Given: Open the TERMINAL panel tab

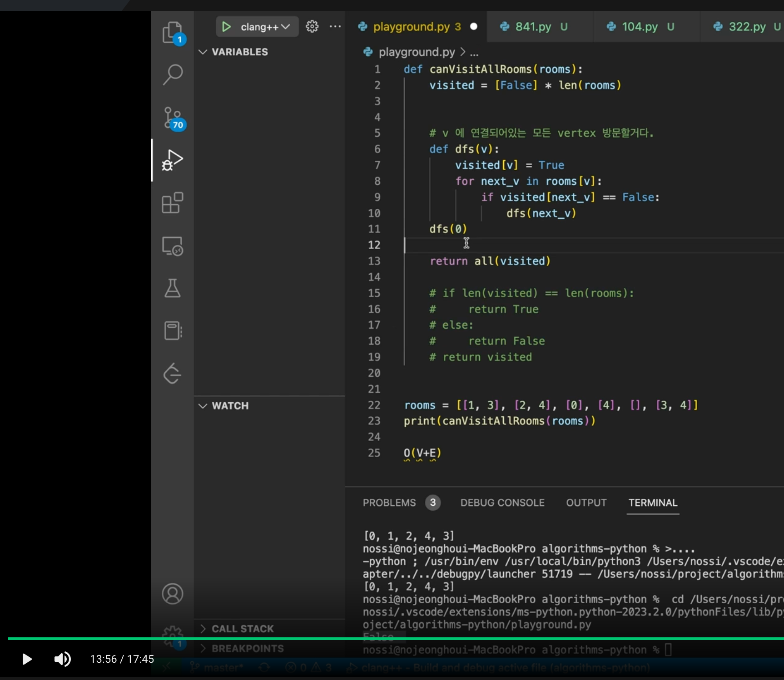Looking at the screenshot, I should click(653, 503).
